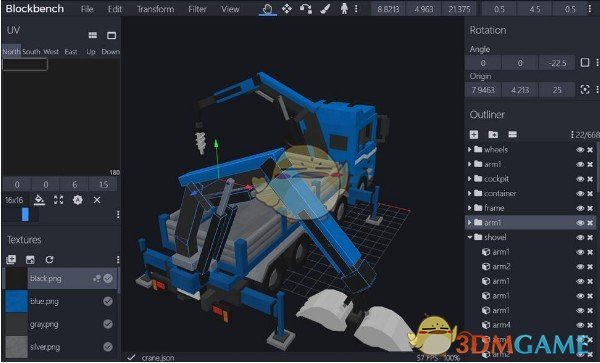Click the add texture icon
This screenshot has height=363, width=600.
coord(11,260)
